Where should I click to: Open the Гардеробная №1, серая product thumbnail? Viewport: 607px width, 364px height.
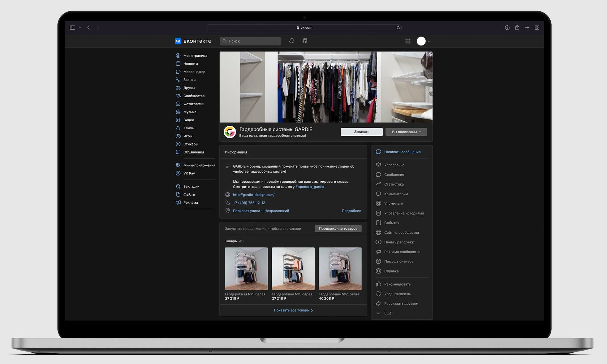coord(293,269)
